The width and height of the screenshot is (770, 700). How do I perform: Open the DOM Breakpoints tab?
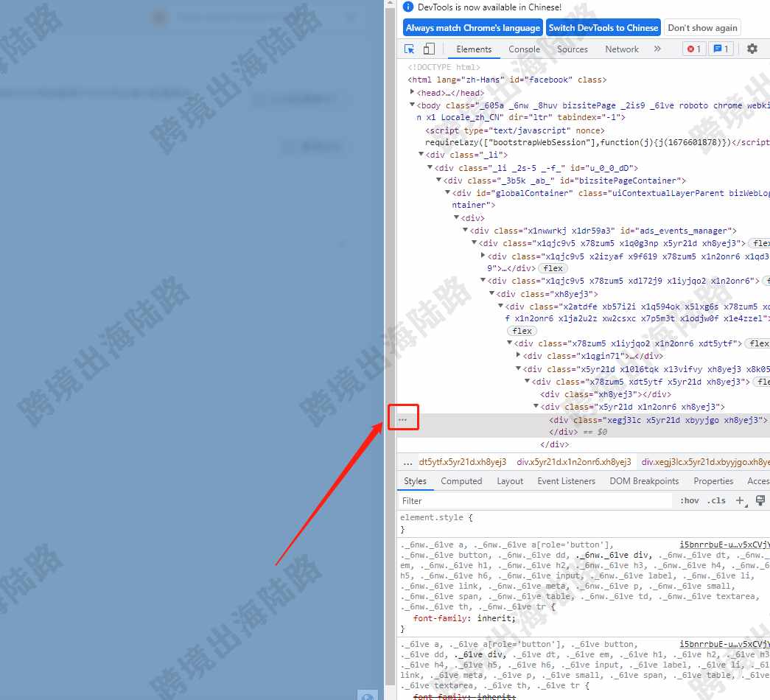[x=644, y=481]
